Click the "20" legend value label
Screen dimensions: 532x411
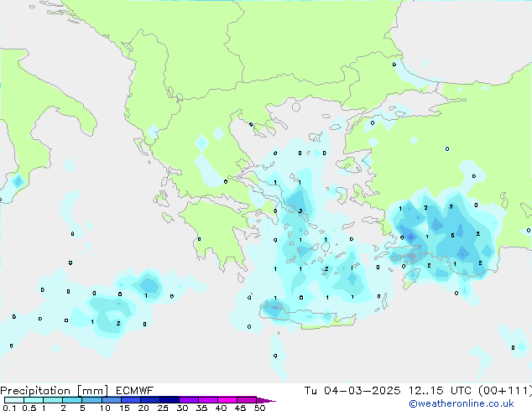click(143, 408)
